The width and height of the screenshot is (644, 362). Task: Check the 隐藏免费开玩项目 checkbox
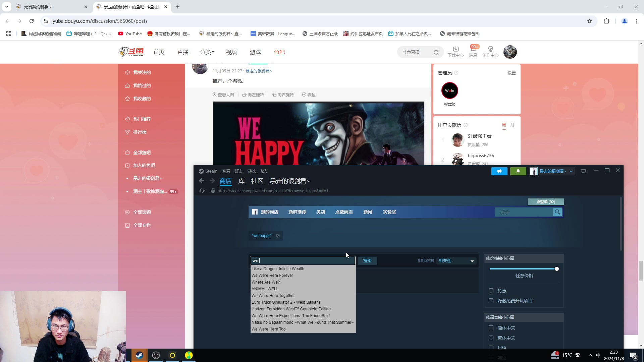pyautogui.click(x=491, y=301)
